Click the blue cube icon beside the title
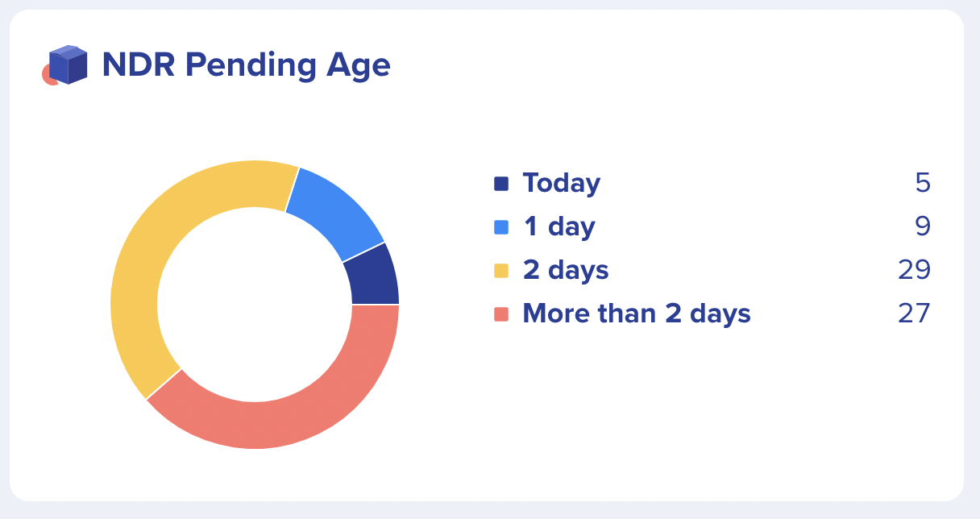Image resolution: width=980 pixels, height=519 pixels. [x=68, y=64]
